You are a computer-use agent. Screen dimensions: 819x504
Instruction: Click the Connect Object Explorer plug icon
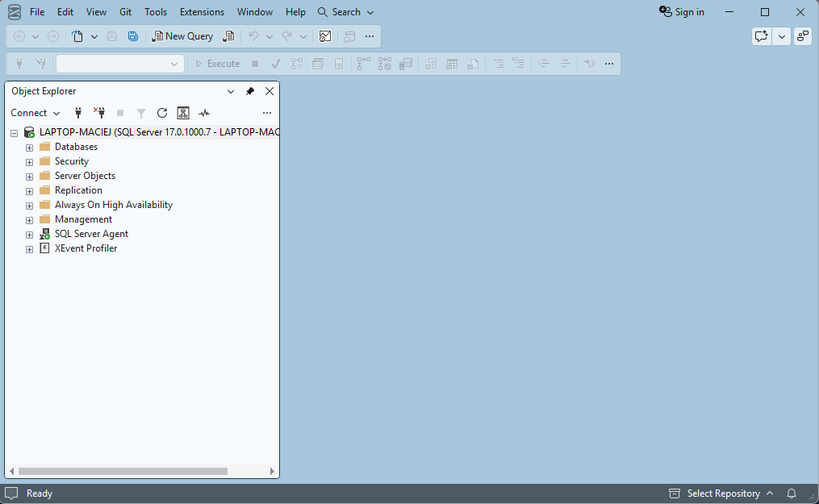pyautogui.click(x=78, y=113)
